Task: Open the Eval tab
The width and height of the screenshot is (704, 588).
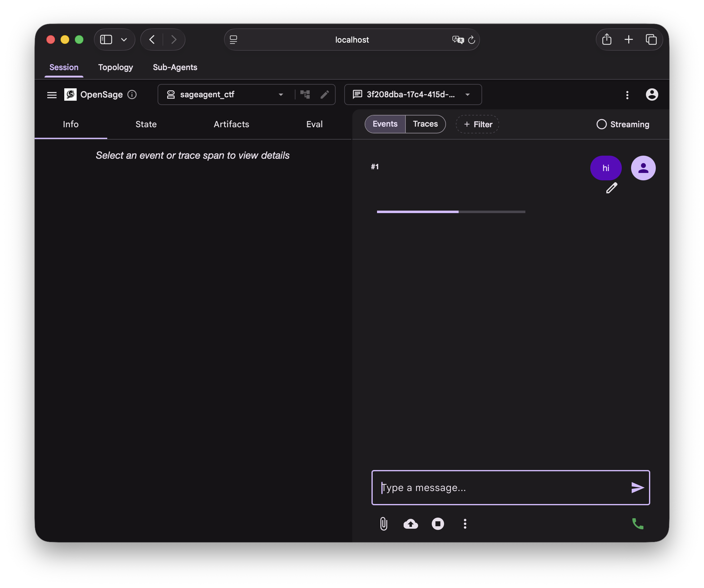Action: (315, 124)
